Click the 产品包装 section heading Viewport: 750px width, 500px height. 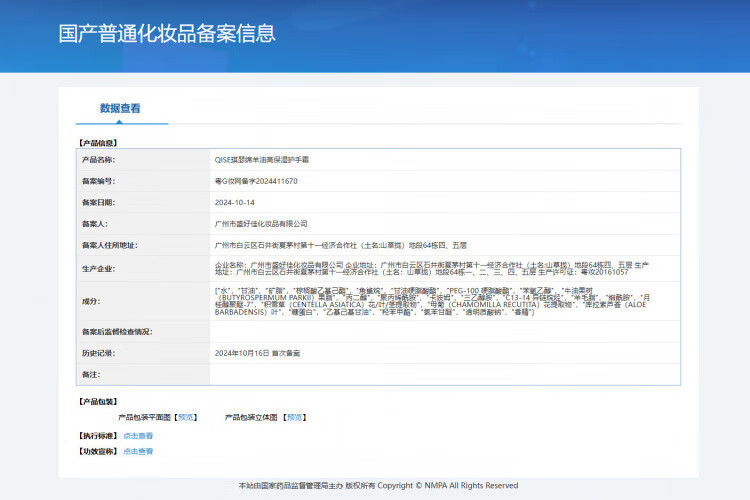pos(98,402)
